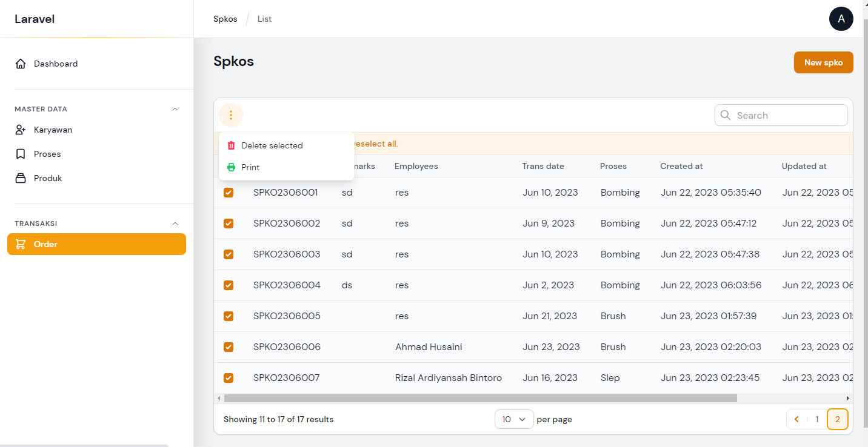Viewport: 868px width, 447px height.
Task: Click the Laravel brand title
Action: (x=35, y=19)
